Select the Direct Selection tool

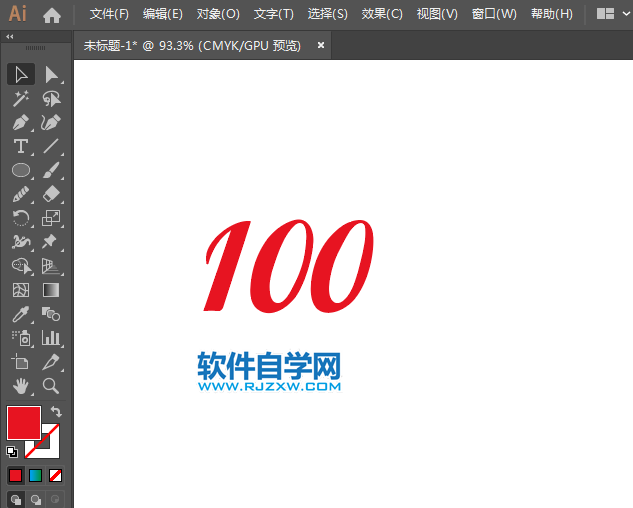coord(51,74)
